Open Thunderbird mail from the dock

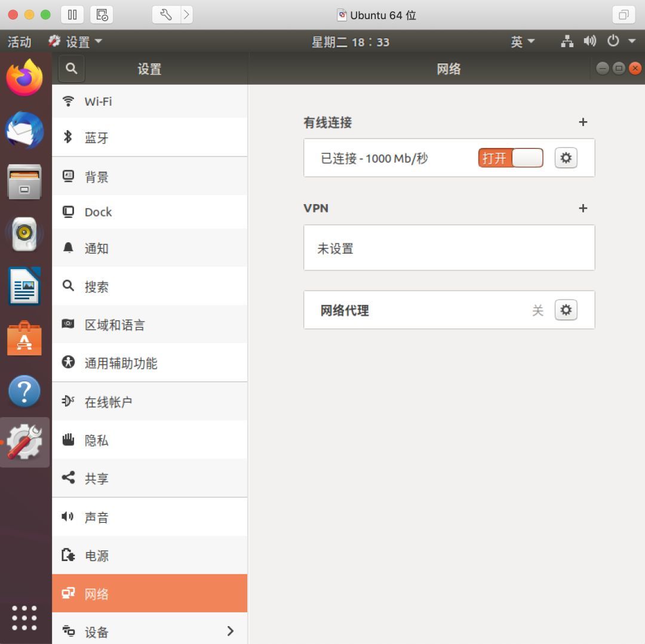(24, 130)
